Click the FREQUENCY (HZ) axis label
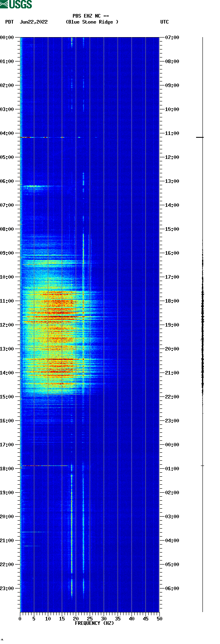The image size is (220, 644). [x=94, y=623]
